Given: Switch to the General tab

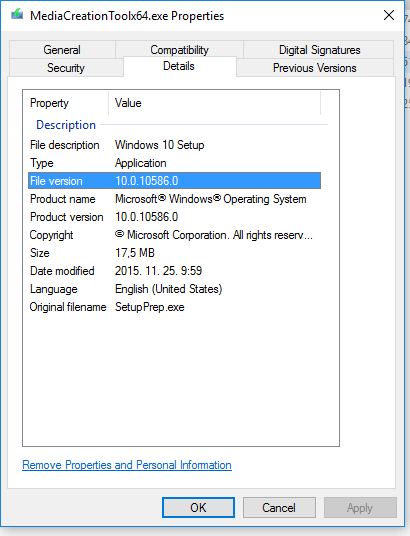Looking at the screenshot, I should [62, 50].
